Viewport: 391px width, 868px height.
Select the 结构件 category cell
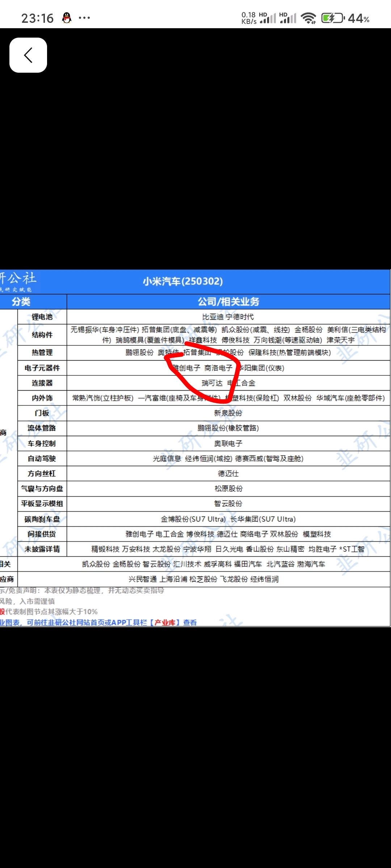pos(42,335)
